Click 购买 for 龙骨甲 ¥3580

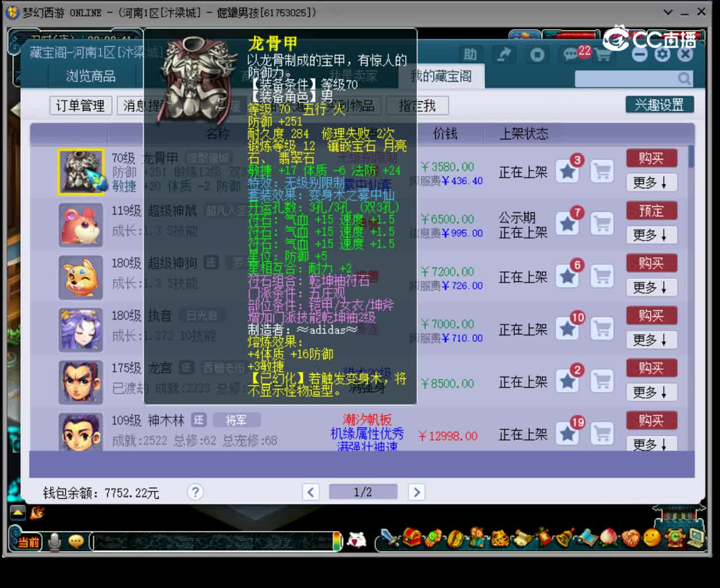[x=651, y=158]
